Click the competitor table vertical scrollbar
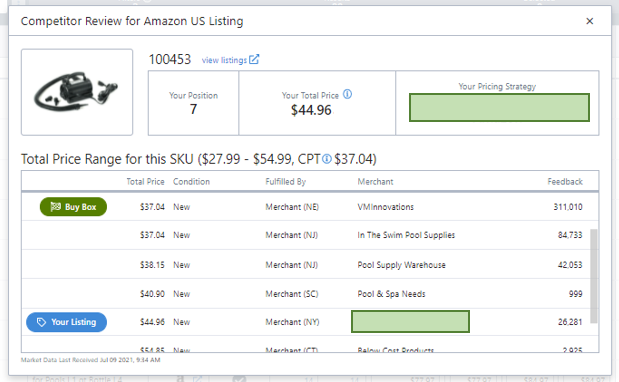Image resolution: width=619 pixels, height=382 pixels. tap(594, 276)
